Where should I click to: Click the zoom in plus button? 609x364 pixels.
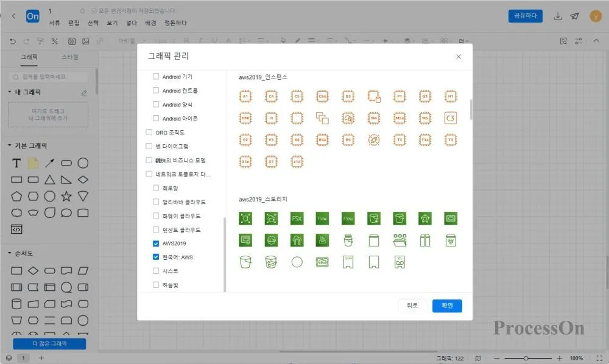pyautogui.click(x=559, y=358)
